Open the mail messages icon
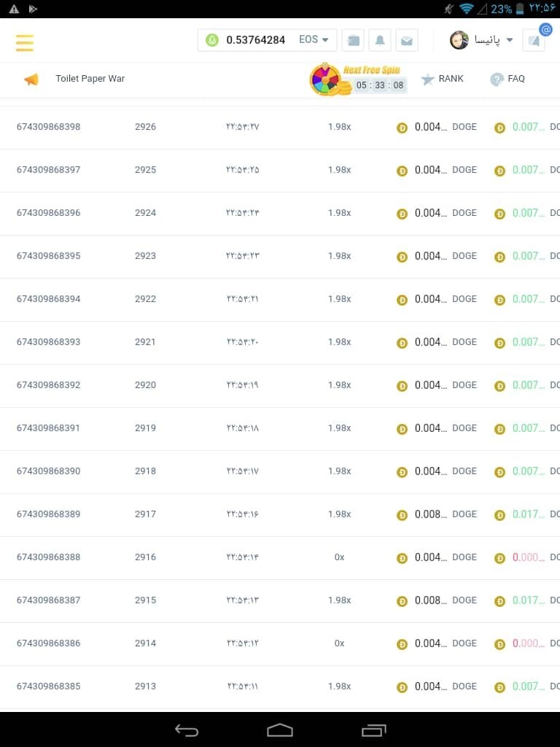560x747 pixels. point(407,41)
